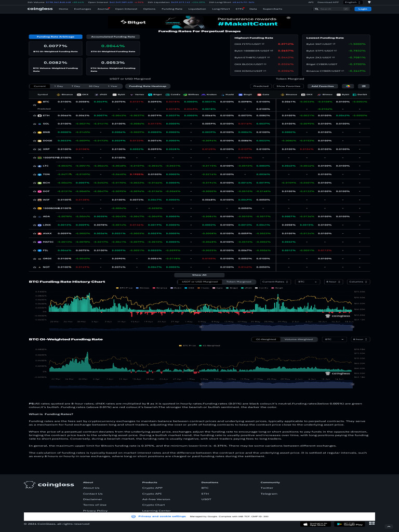Click the Bitget exchange column header
This screenshot has width=399, height=532.
(155, 95)
